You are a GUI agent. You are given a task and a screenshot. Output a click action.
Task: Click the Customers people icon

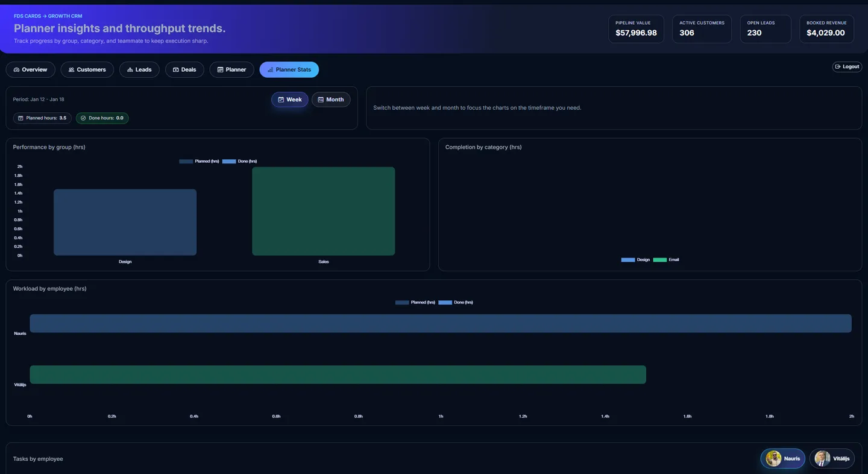71,70
